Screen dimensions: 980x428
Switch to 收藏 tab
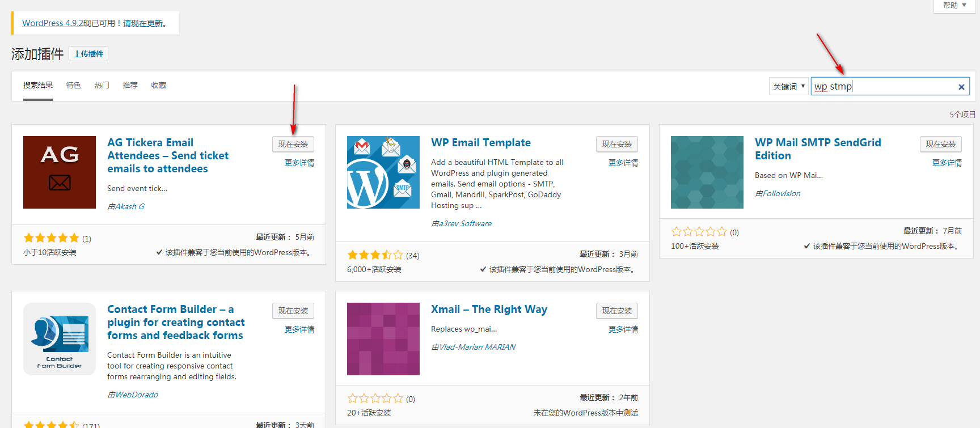point(159,85)
